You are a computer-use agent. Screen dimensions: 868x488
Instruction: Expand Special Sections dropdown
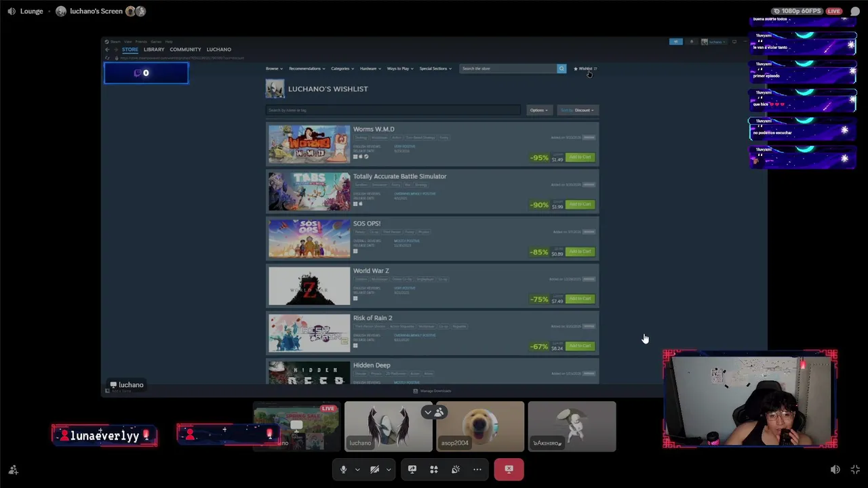[435, 68]
